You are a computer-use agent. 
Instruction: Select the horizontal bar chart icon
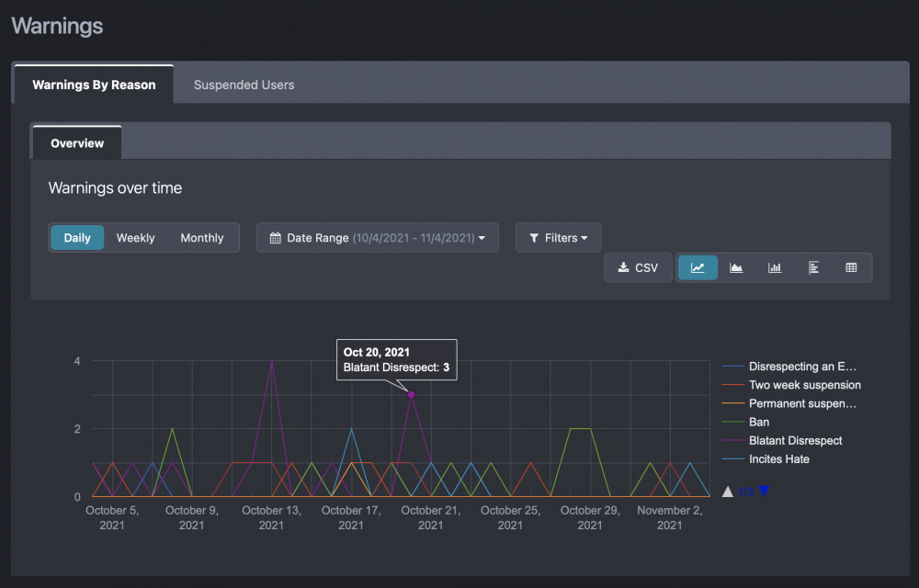[x=813, y=267]
